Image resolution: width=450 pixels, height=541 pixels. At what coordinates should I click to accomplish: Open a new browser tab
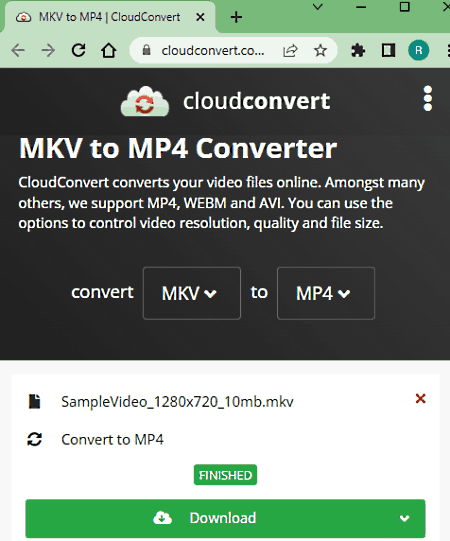(236, 17)
